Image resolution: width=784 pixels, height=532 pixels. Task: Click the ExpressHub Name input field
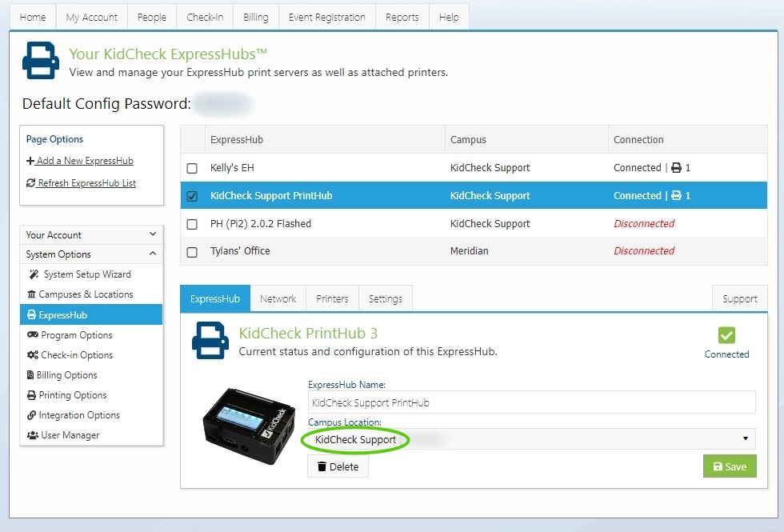tap(531, 402)
